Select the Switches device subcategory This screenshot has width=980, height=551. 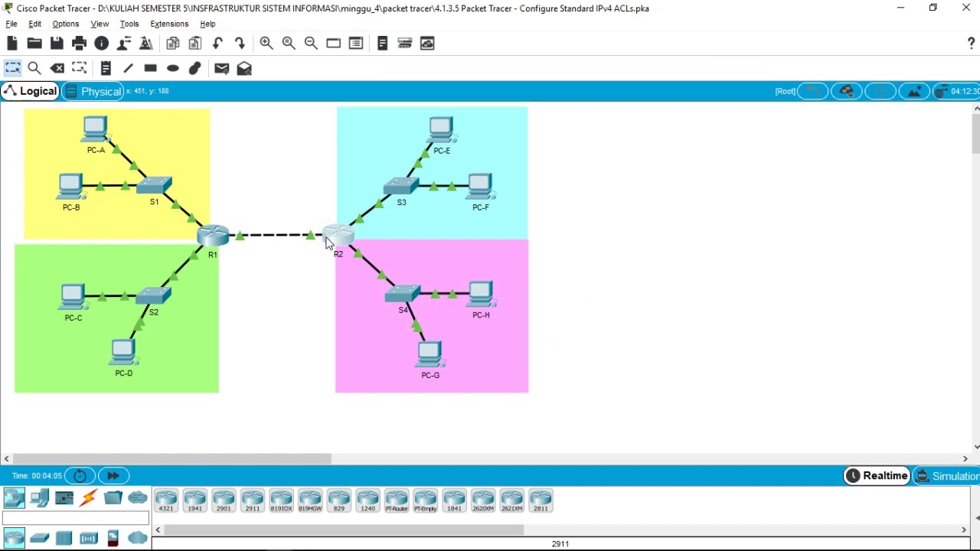39,538
